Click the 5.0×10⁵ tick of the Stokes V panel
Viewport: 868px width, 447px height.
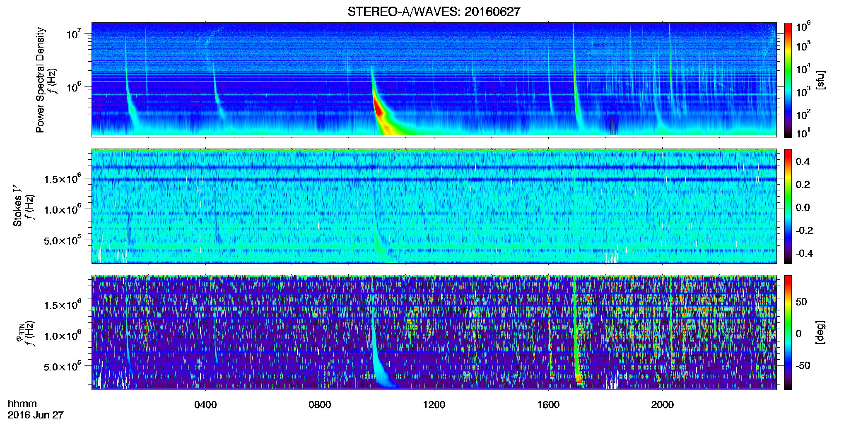click(63, 240)
